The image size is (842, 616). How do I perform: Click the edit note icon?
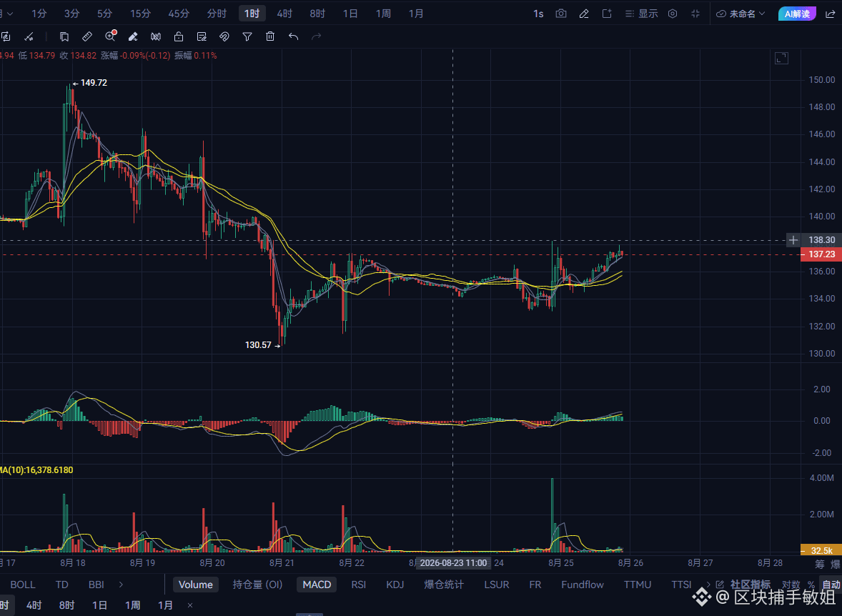202,36
